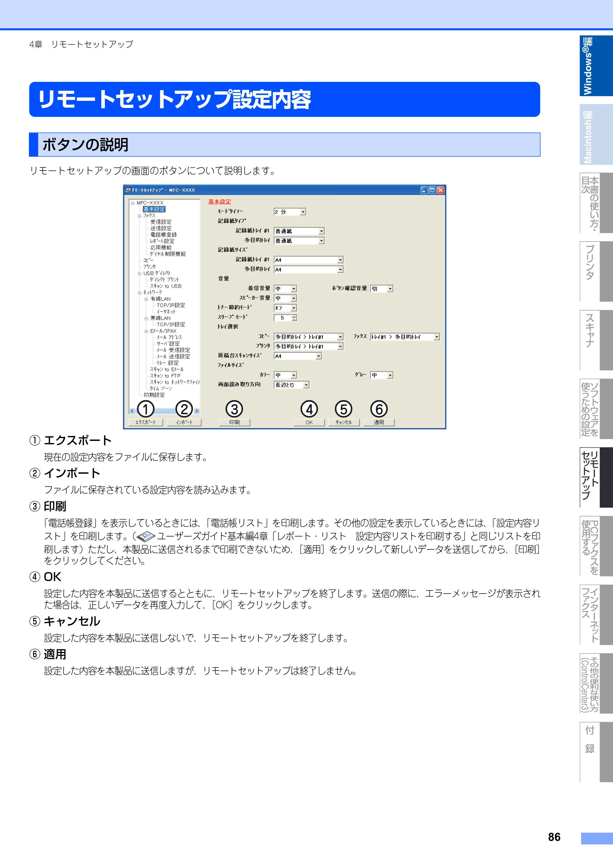This screenshot has width=613, height=868.
Task: Select 受信設定 under ファクス
Action: [161, 222]
